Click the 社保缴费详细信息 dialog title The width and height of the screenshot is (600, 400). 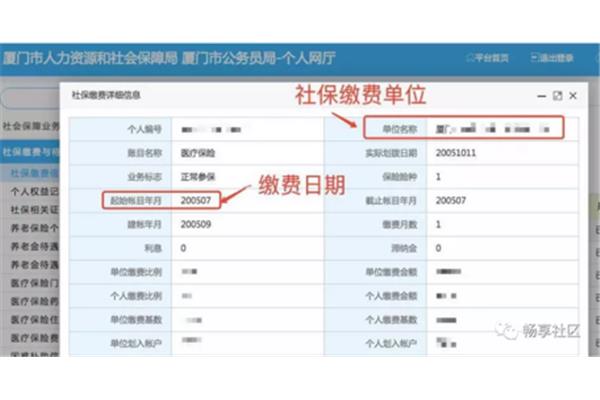coord(106,95)
